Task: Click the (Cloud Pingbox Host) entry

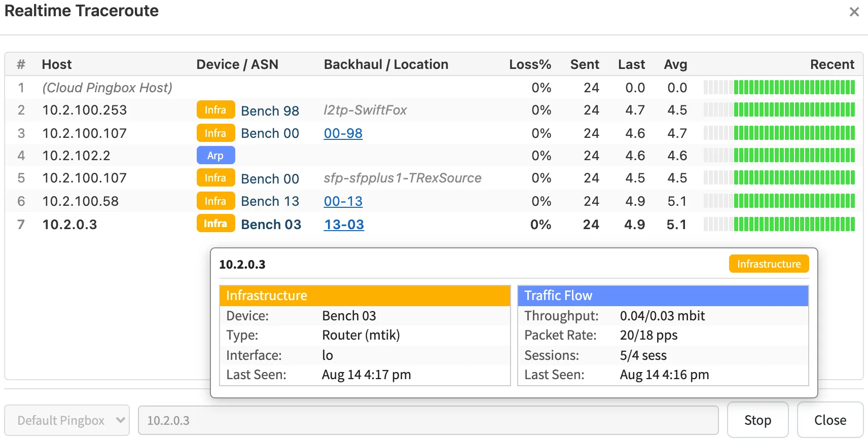Action: 107,88
